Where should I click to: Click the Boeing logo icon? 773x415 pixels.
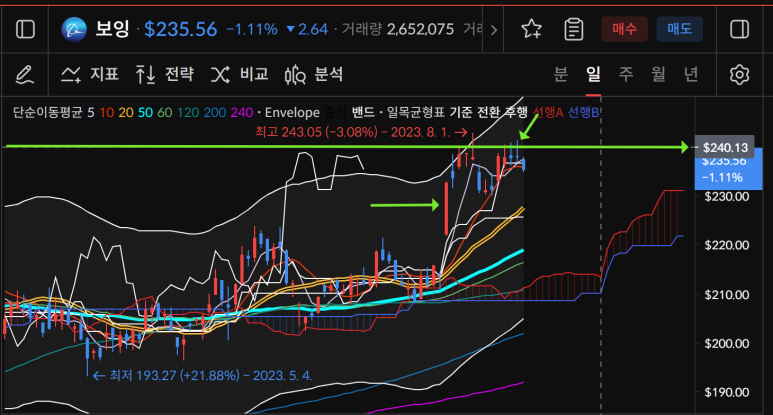pos(74,30)
